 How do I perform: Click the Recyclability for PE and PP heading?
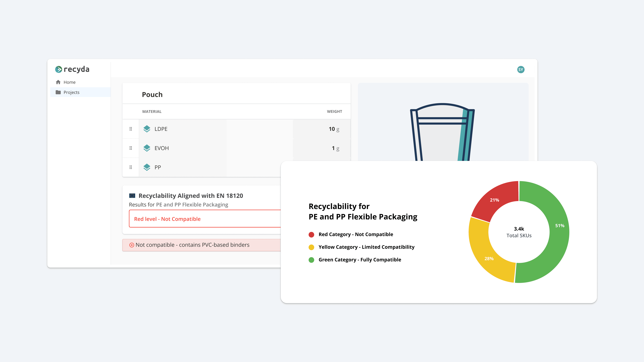(x=363, y=211)
